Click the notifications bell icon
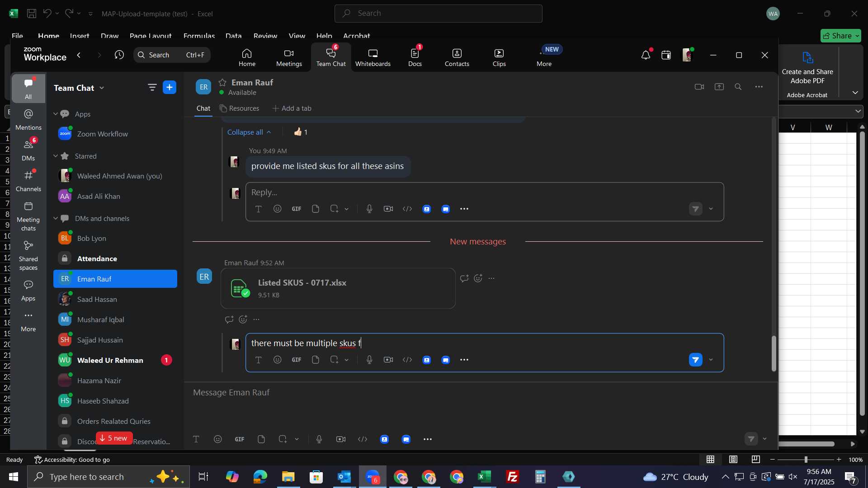The height and width of the screenshot is (488, 868). point(646,55)
